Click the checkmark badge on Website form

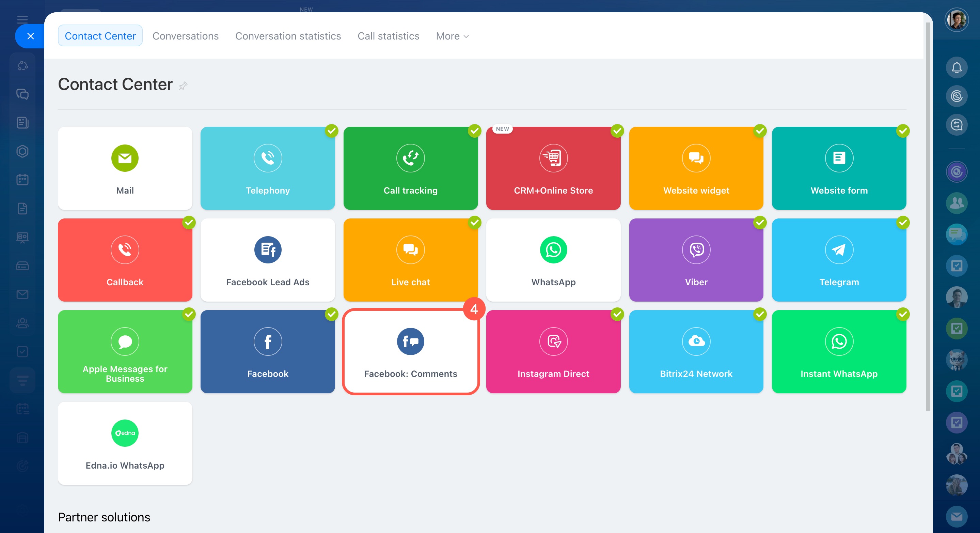[x=902, y=131]
